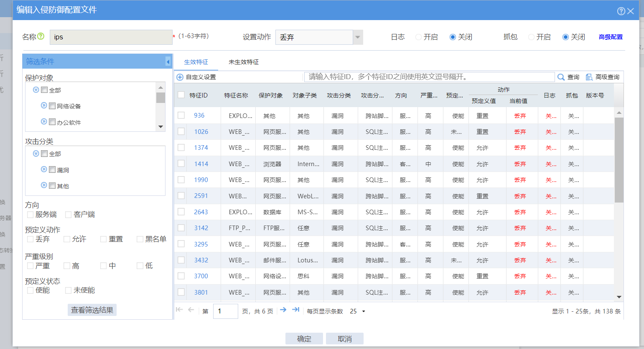Screen dimensions: 644x349
Task: Click the 保护对象 column header
Action: pyautogui.click(x=270, y=95)
